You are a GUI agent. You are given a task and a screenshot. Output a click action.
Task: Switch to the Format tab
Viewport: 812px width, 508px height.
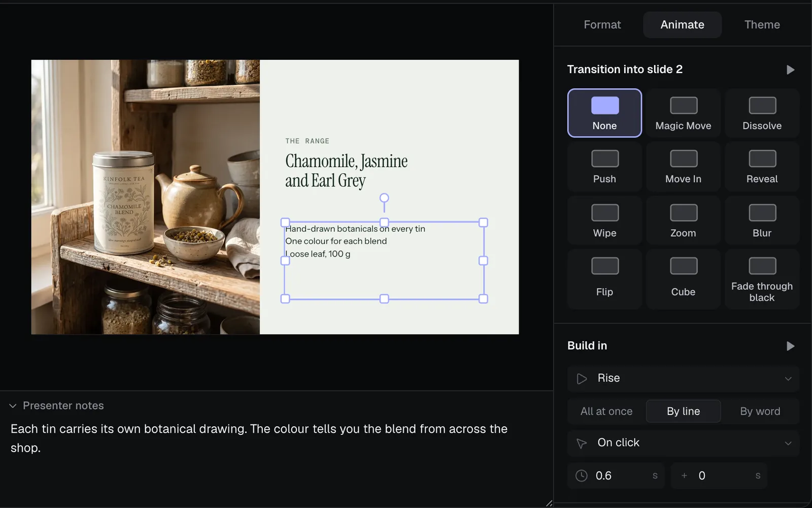pyautogui.click(x=602, y=25)
